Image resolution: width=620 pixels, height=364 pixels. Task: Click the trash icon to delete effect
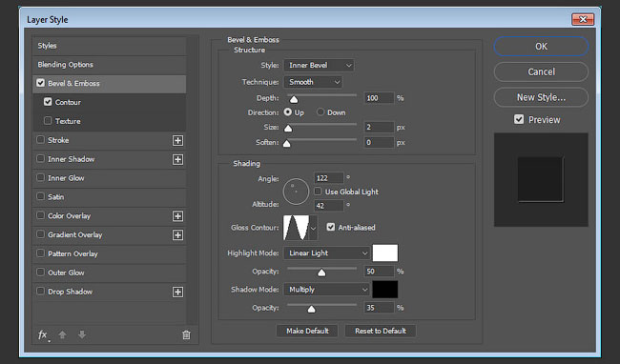point(186,335)
